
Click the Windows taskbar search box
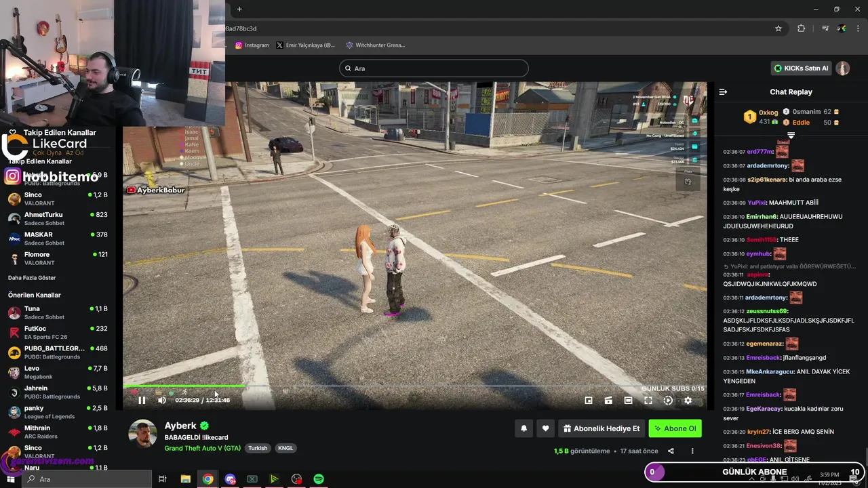pos(86,479)
